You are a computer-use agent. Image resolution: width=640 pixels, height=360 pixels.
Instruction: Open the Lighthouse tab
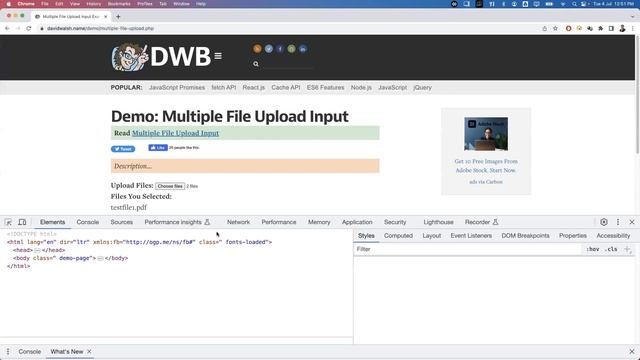[x=438, y=222]
